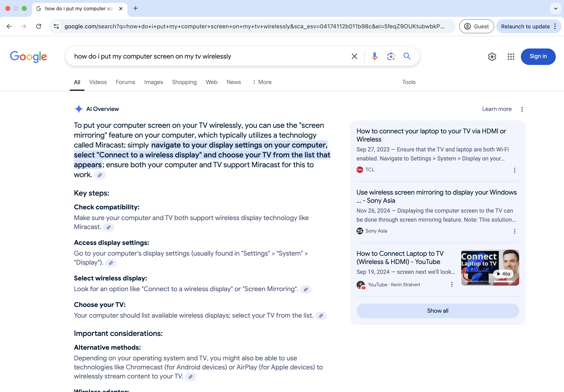Click source link icon after 'Screen Mirroring'

coord(306,289)
